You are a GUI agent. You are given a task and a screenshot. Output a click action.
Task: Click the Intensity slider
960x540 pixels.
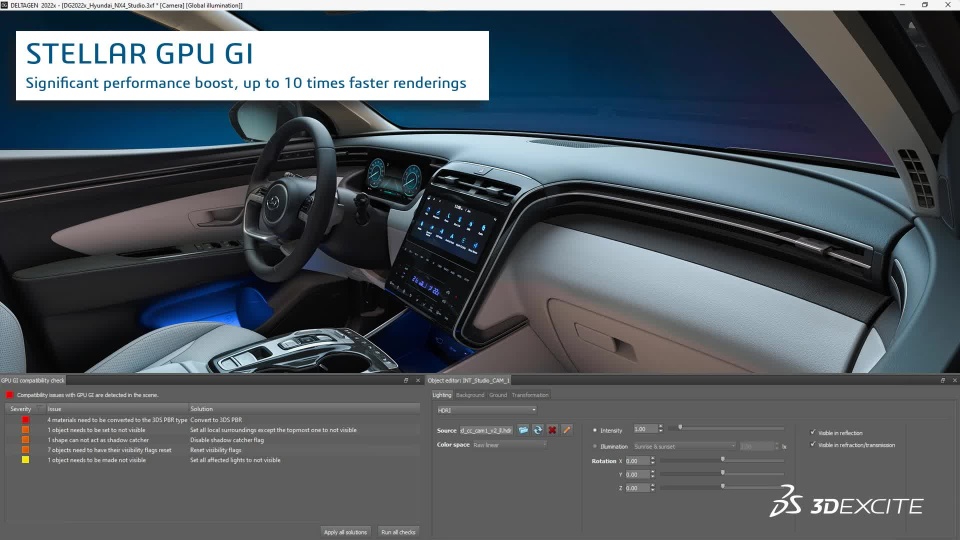pos(726,427)
